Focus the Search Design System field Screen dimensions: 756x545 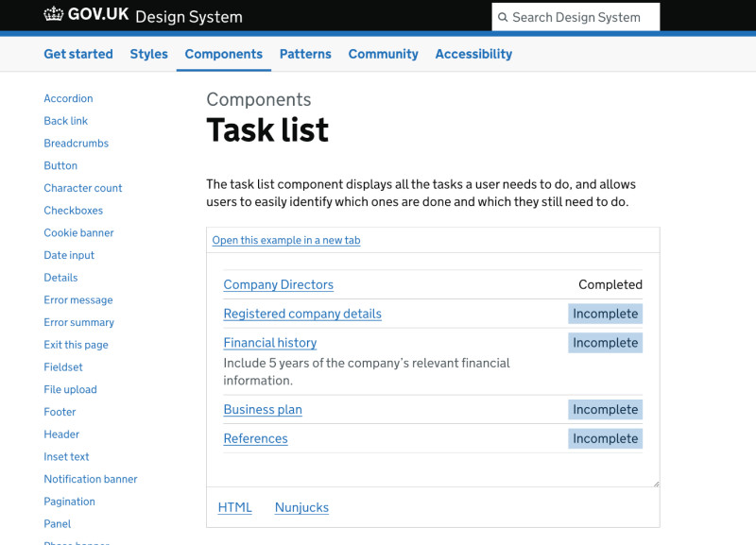(x=581, y=17)
